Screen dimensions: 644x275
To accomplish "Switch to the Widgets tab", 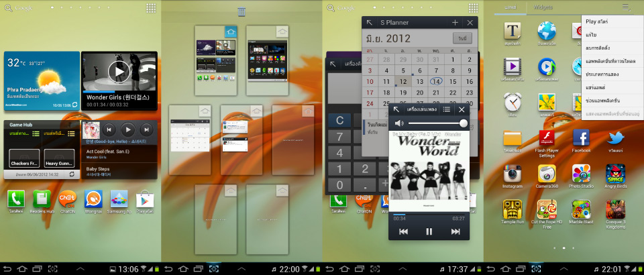I will tap(543, 7).
